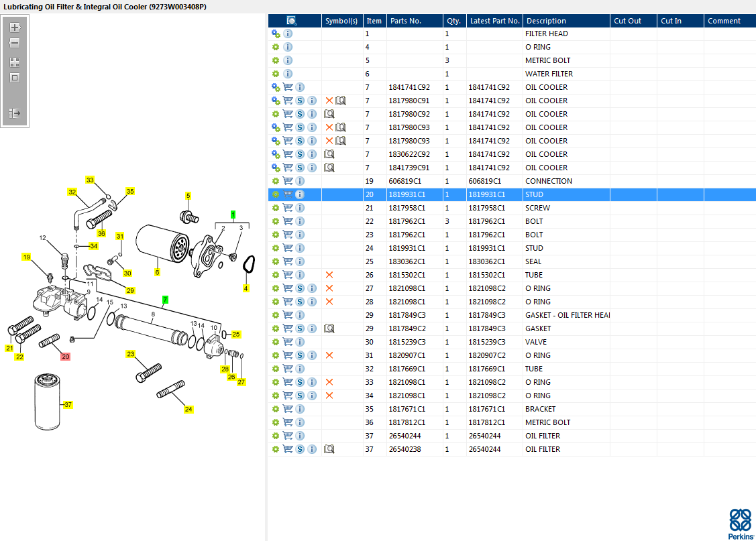Screen dimensions: 756x541
Task: Click the Cut Out column header
Action: point(633,21)
